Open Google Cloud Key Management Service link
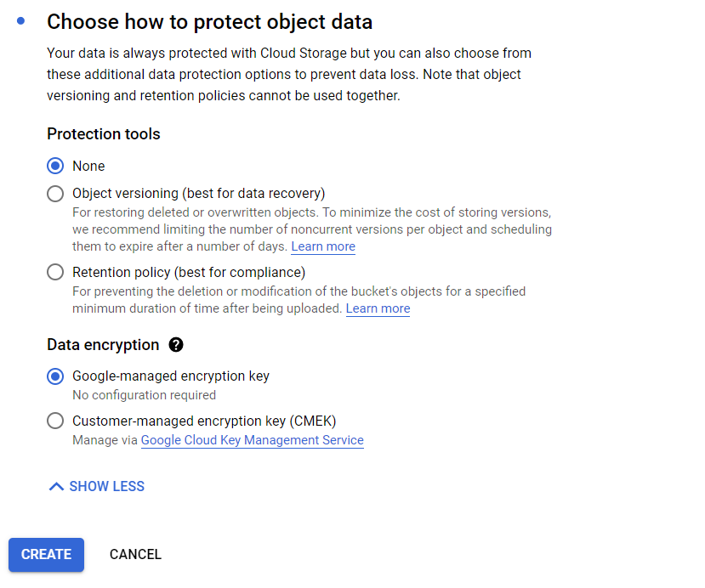 point(253,440)
